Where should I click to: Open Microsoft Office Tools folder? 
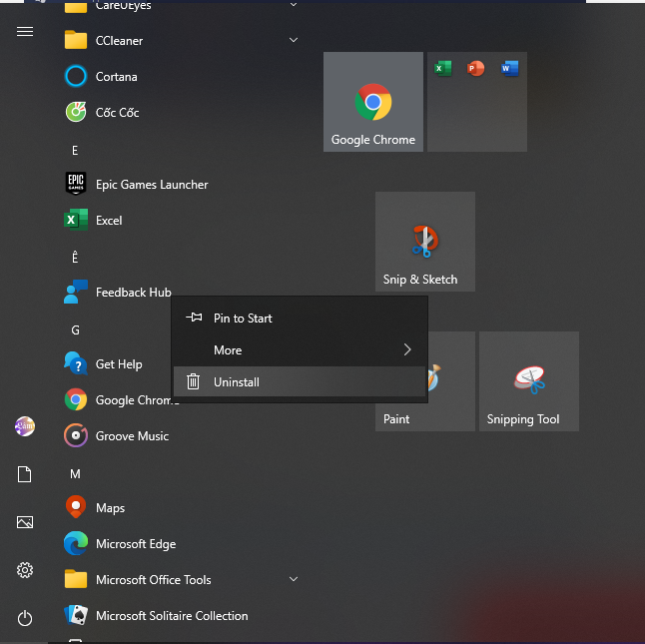coord(182,579)
